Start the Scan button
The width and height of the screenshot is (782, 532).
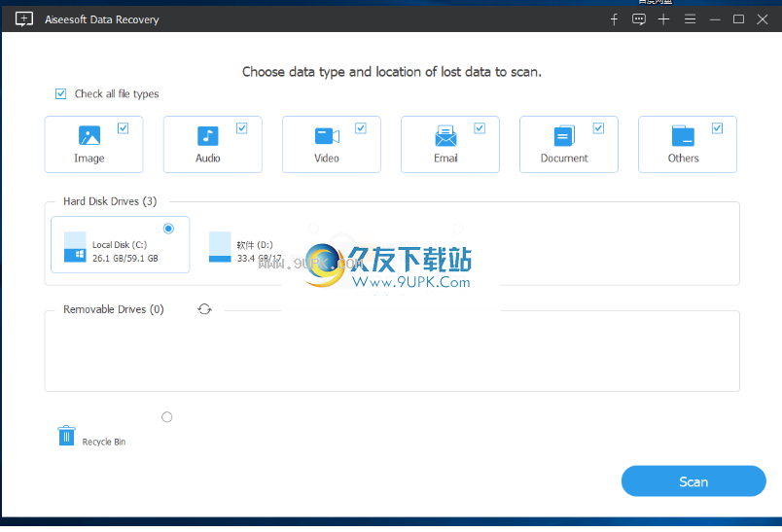coord(693,481)
